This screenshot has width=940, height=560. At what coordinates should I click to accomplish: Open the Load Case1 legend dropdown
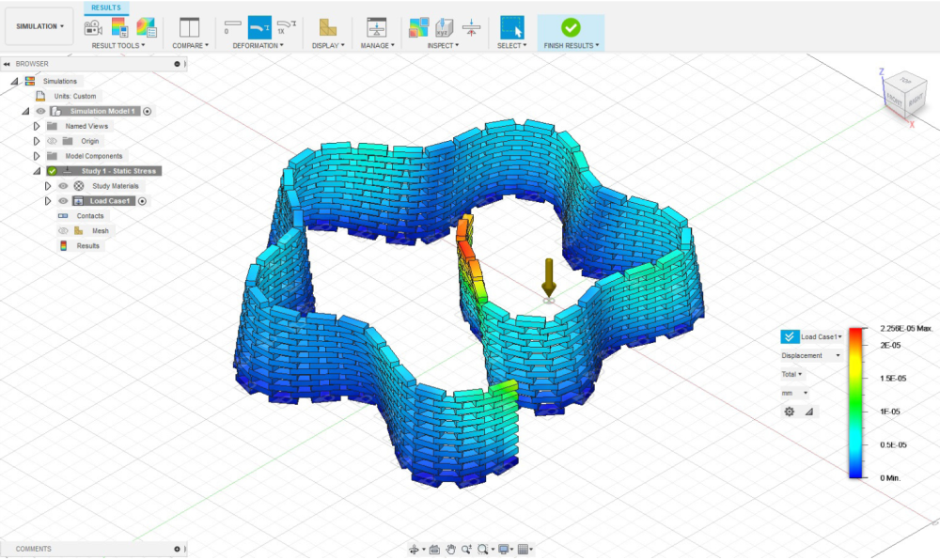click(822, 336)
